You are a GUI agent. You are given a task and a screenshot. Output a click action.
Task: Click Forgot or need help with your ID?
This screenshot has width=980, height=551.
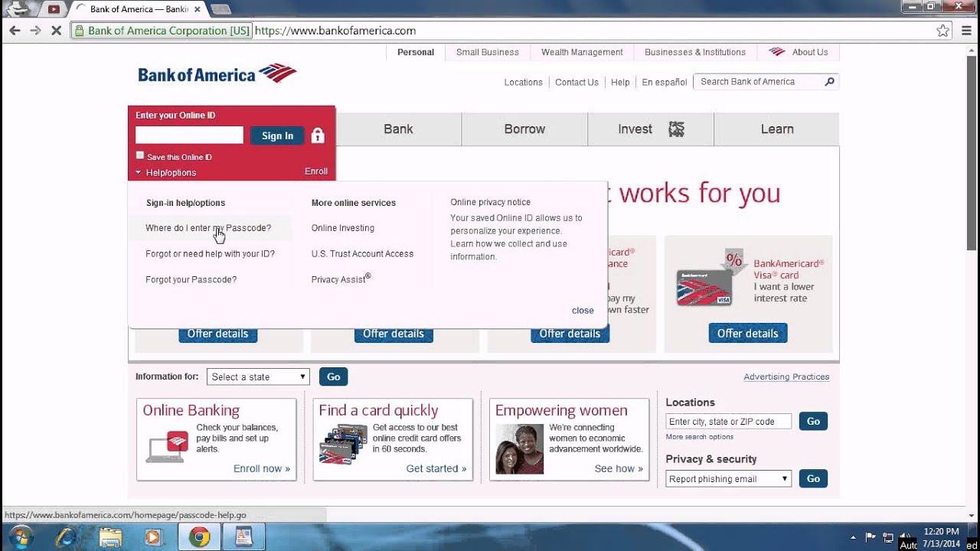210,254
